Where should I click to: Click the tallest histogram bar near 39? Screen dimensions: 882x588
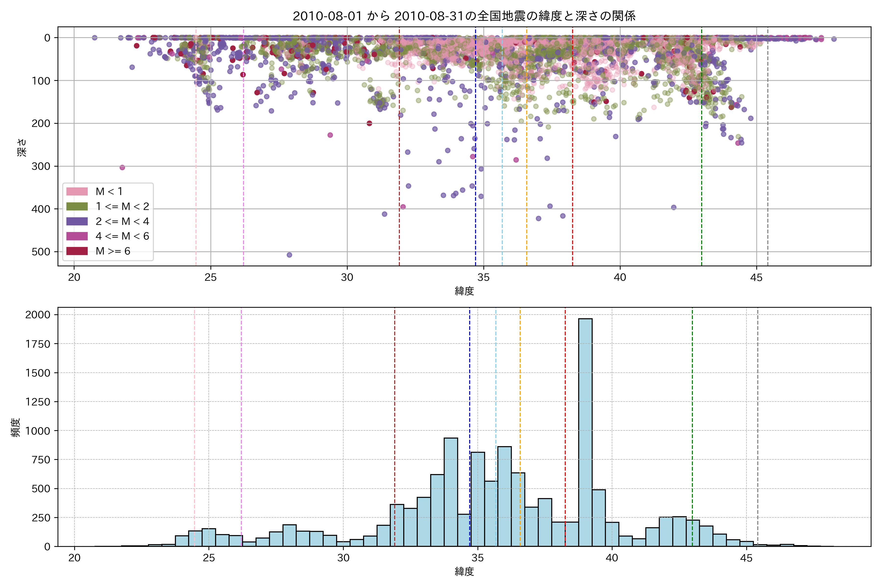pyautogui.click(x=585, y=431)
